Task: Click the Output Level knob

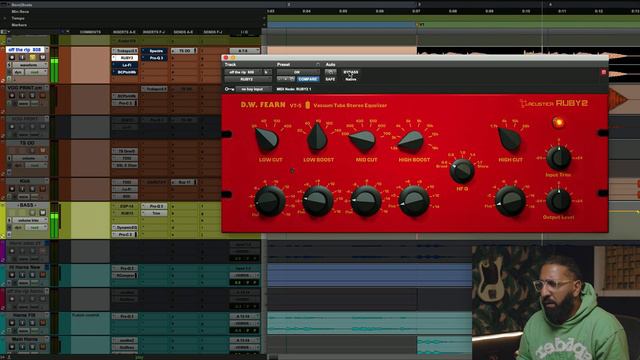Action: coord(558,200)
